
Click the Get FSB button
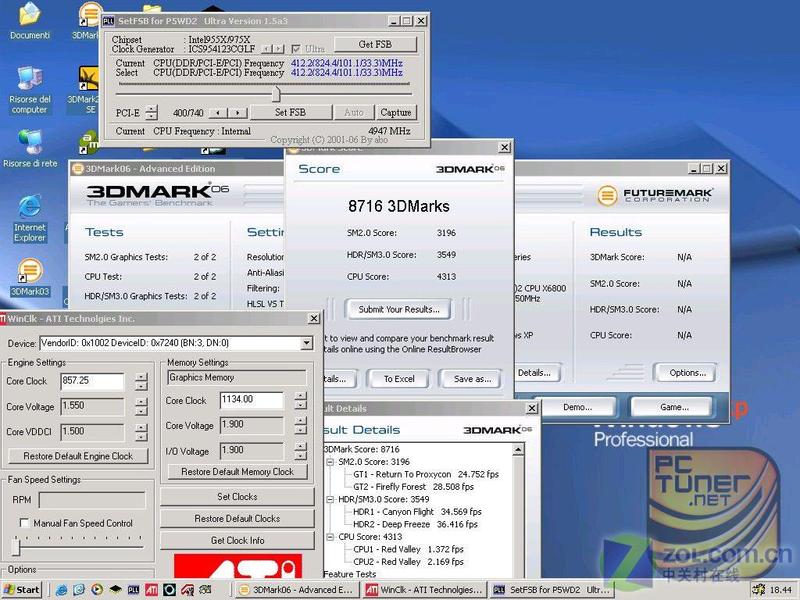(x=375, y=44)
